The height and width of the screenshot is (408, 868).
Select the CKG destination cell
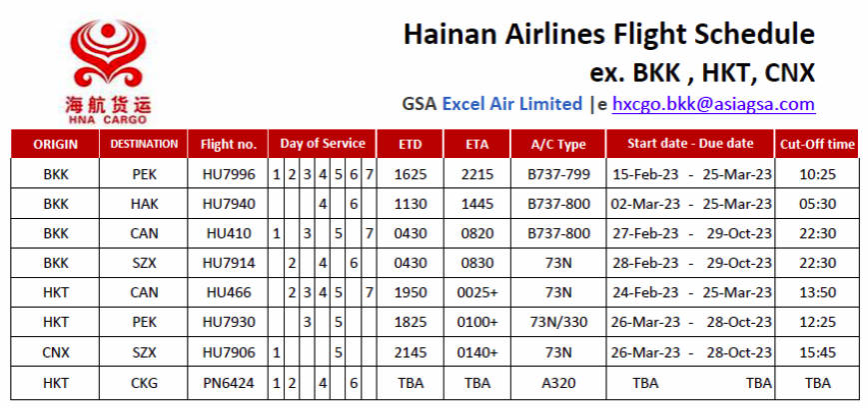tap(144, 382)
